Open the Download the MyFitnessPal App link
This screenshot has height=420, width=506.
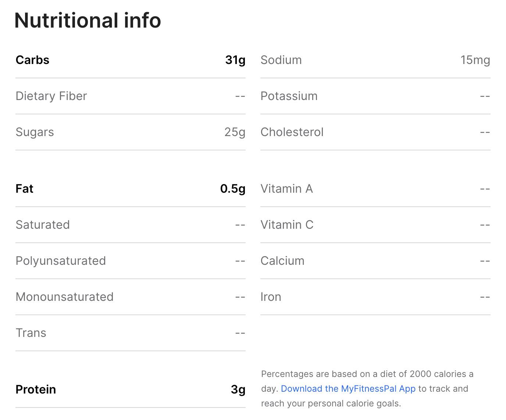tap(348, 389)
